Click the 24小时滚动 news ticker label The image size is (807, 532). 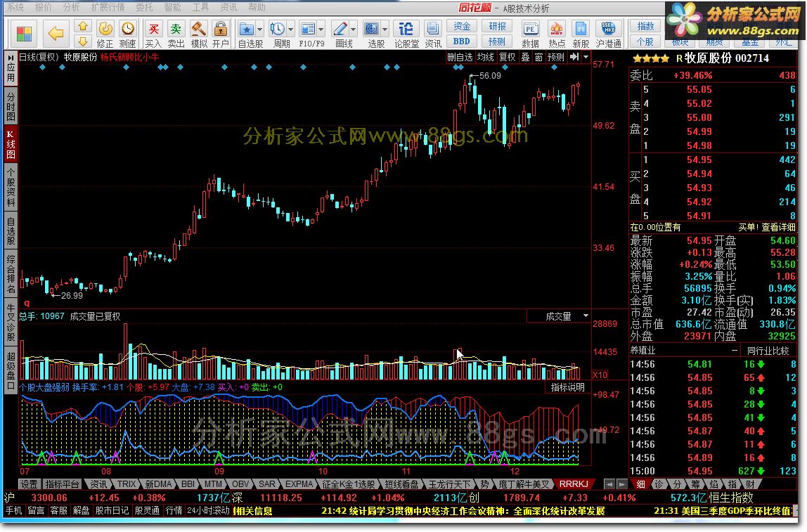click(208, 510)
